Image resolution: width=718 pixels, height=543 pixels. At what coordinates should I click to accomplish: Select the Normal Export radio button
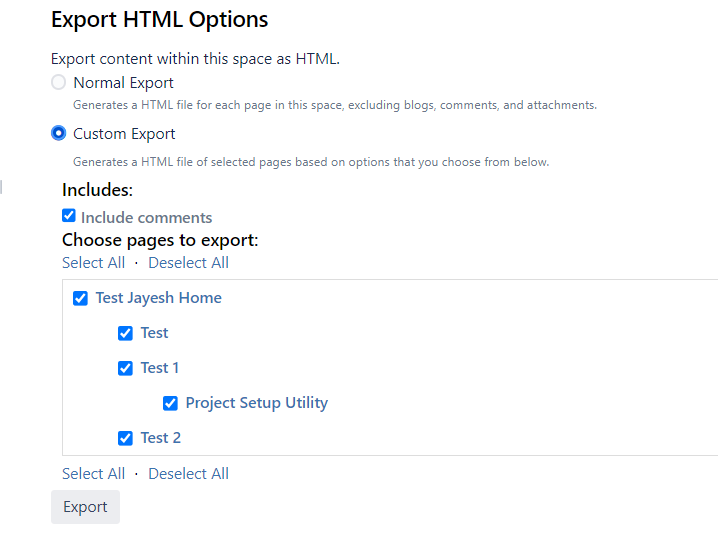coord(59,83)
